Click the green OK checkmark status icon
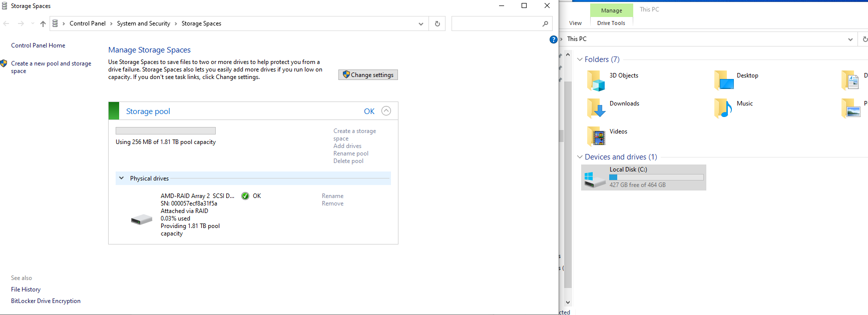The width and height of the screenshot is (868, 315). tap(245, 196)
